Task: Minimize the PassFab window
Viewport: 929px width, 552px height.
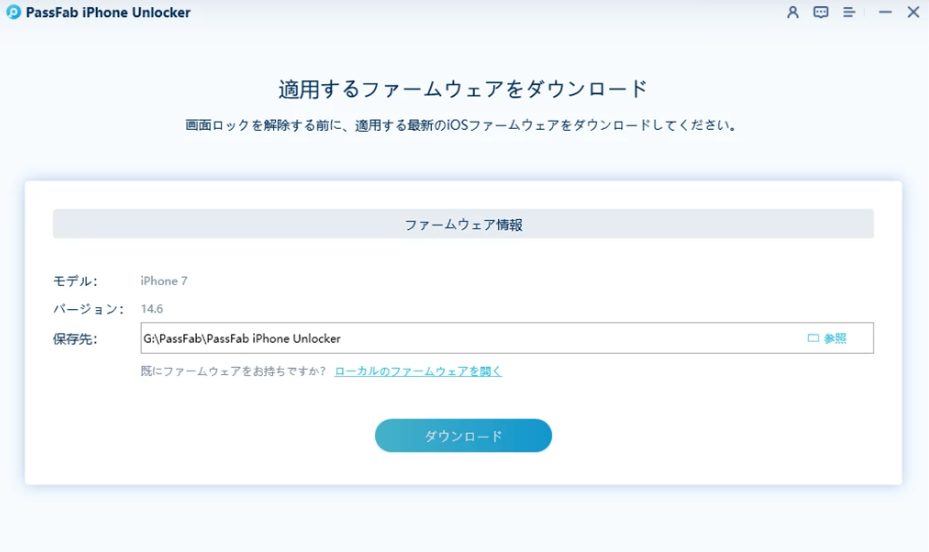Action: click(x=885, y=12)
